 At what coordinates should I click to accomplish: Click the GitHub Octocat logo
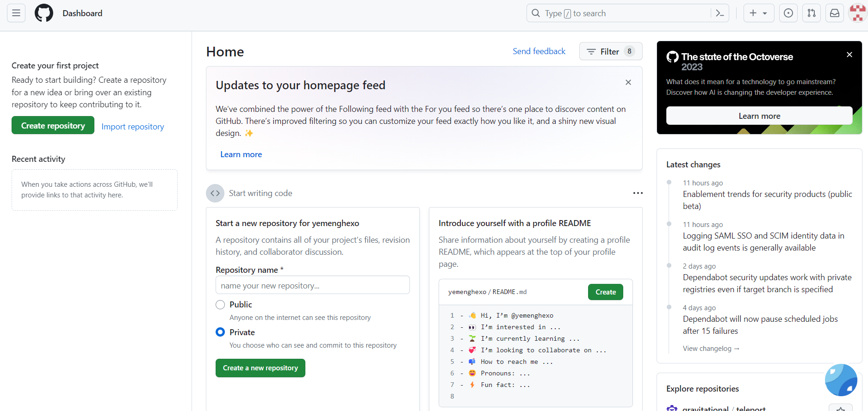click(44, 13)
